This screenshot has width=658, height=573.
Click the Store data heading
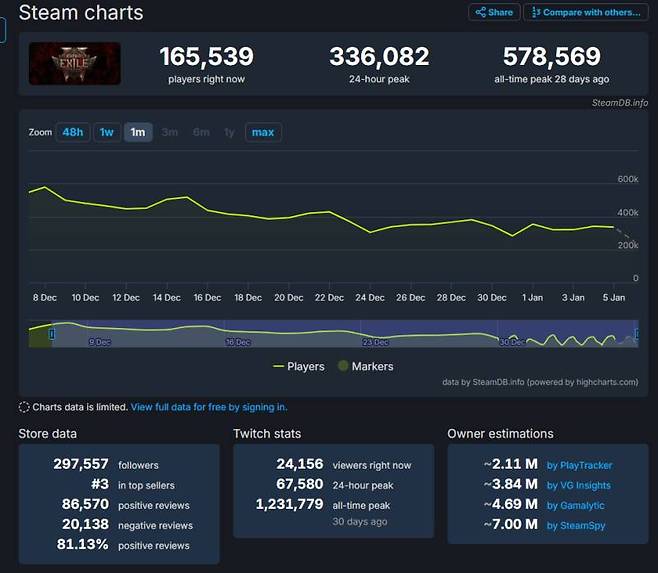47,434
